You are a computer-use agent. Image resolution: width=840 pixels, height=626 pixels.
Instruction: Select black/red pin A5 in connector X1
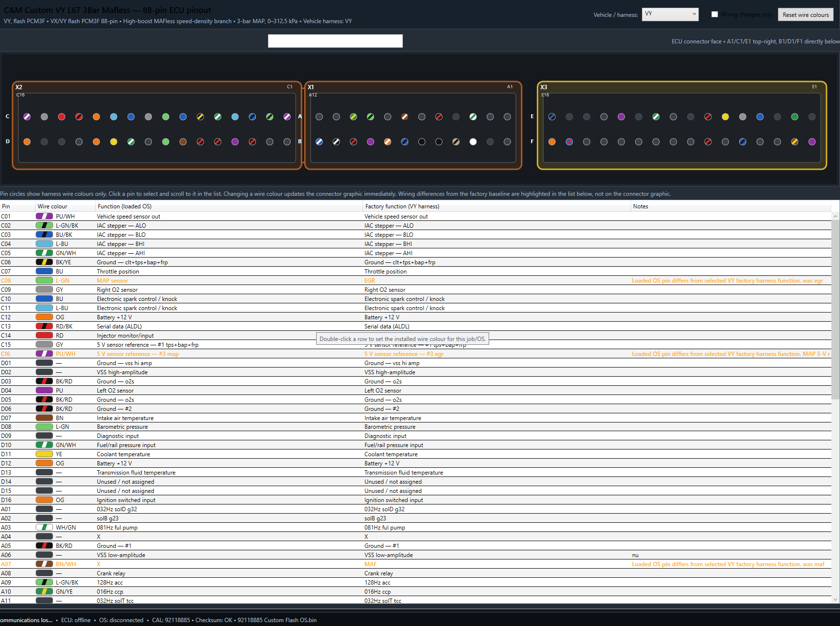[439, 117]
